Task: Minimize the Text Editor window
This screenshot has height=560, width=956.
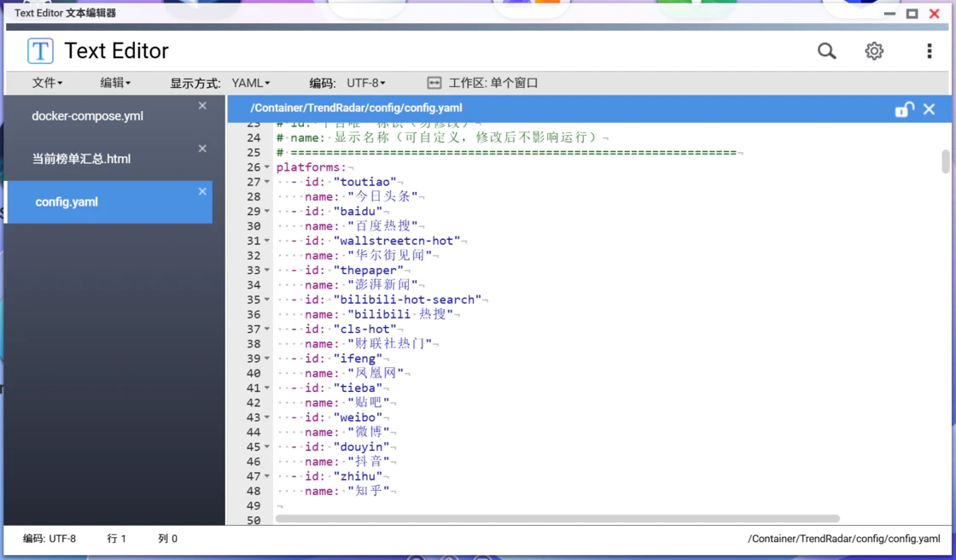Action: 889,14
